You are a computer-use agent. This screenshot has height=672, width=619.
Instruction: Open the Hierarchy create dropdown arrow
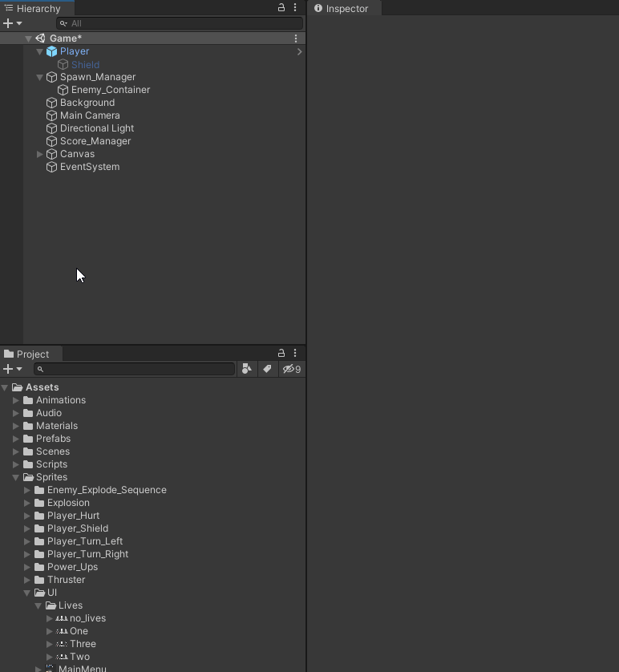[19, 23]
